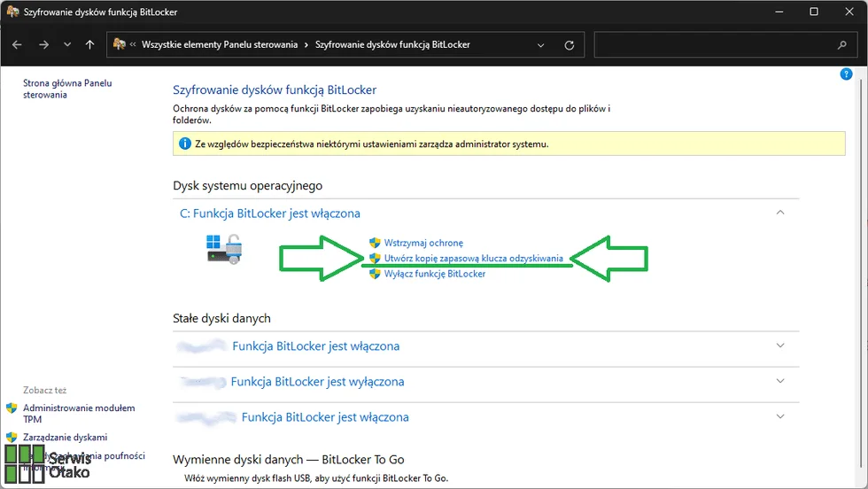868x489 pixels.
Task: Click shield icon beside 'Utwórz kopię zapasową'
Action: (375, 258)
